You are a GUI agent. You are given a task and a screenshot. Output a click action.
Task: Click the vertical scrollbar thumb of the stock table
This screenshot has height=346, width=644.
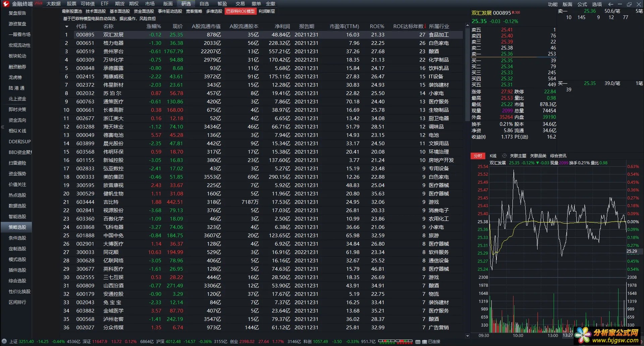pyautogui.click(x=467, y=74)
